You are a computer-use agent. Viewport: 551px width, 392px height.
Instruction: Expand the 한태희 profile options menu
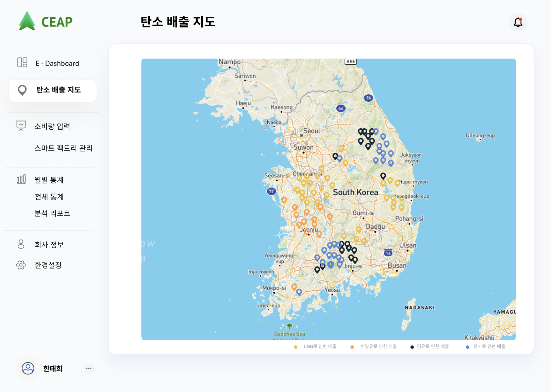click(88, 369)
